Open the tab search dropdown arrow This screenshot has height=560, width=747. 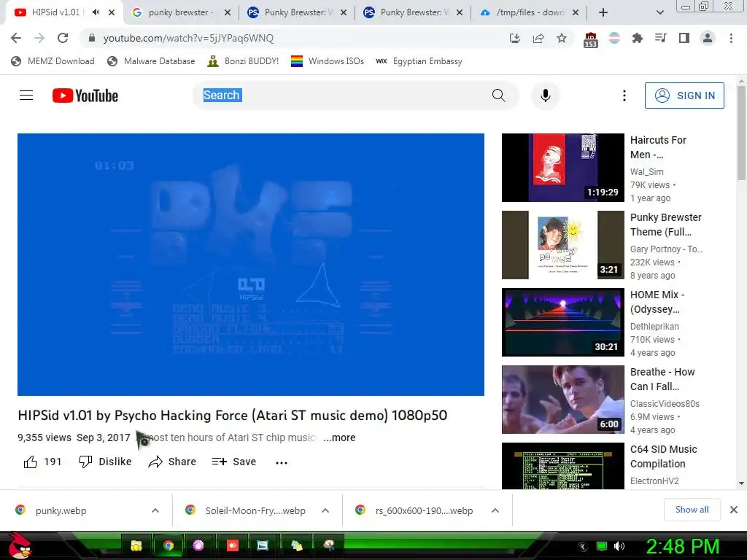[659, 12]
